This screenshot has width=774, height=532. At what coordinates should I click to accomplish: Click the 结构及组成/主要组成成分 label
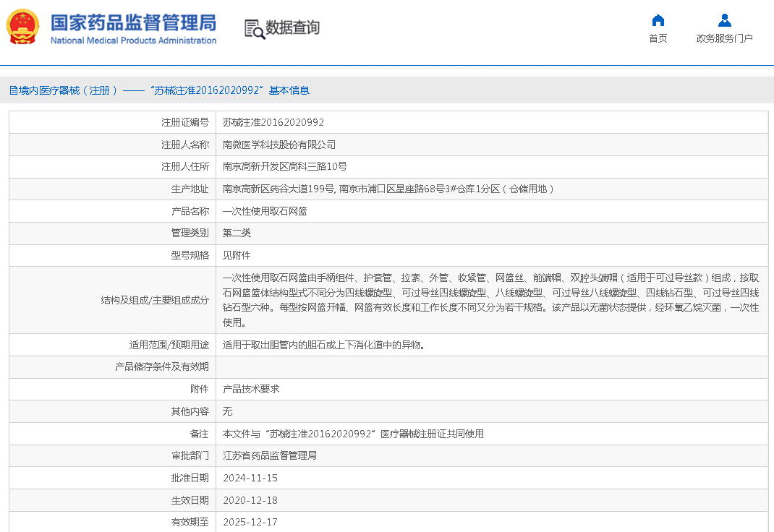coord(155,300)
